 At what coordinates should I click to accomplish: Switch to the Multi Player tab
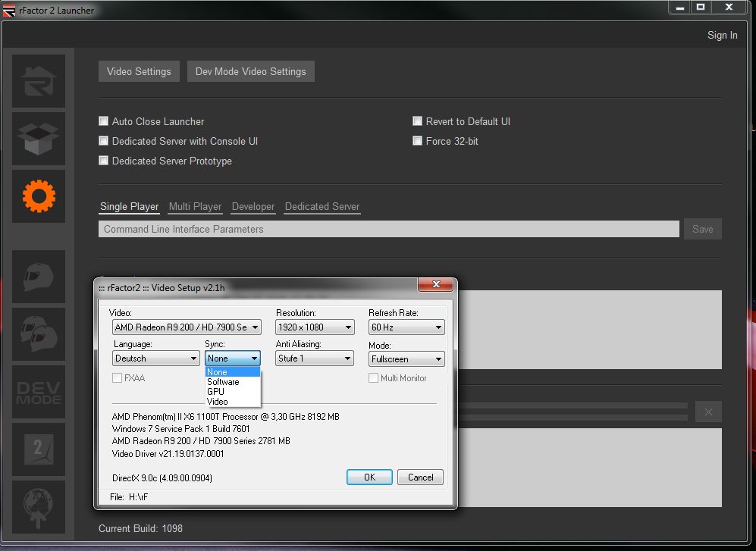pyautogui.click(x=195, y=206)
